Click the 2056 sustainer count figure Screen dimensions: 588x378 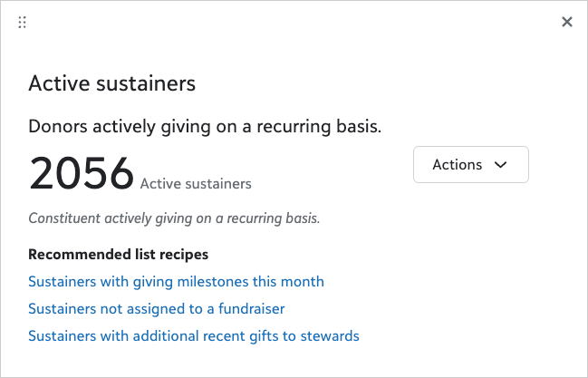(x=82, y=173)
